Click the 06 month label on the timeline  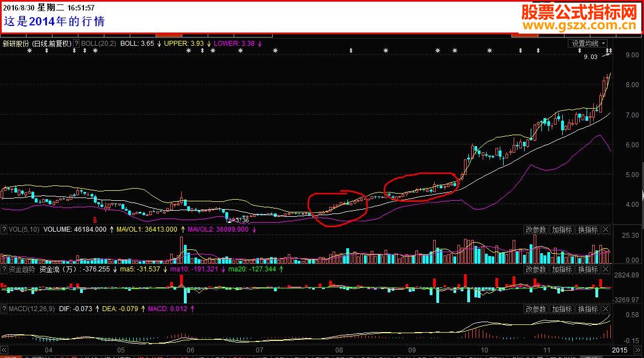pos(191,350)
